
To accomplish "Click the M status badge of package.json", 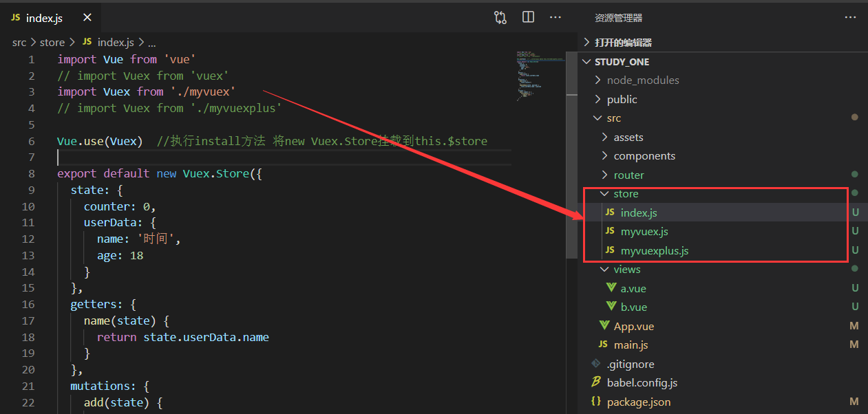I will coord(854,402).
